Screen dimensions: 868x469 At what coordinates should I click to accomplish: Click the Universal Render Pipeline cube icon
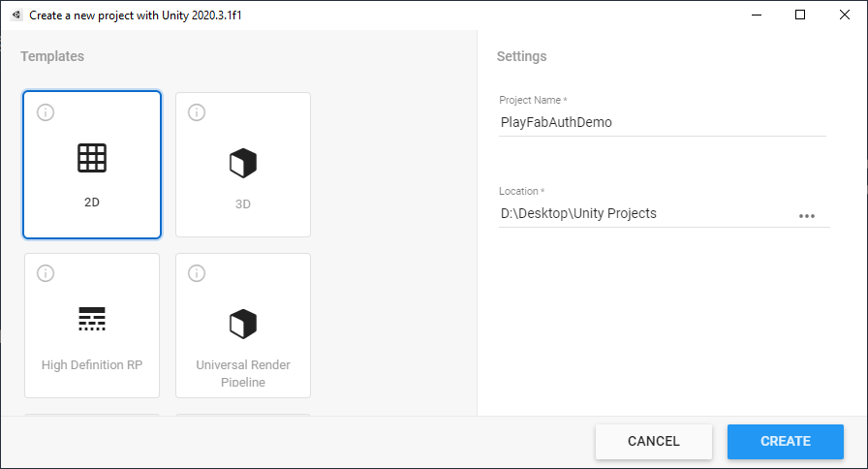pyautogui.click(x=243, y=324)
